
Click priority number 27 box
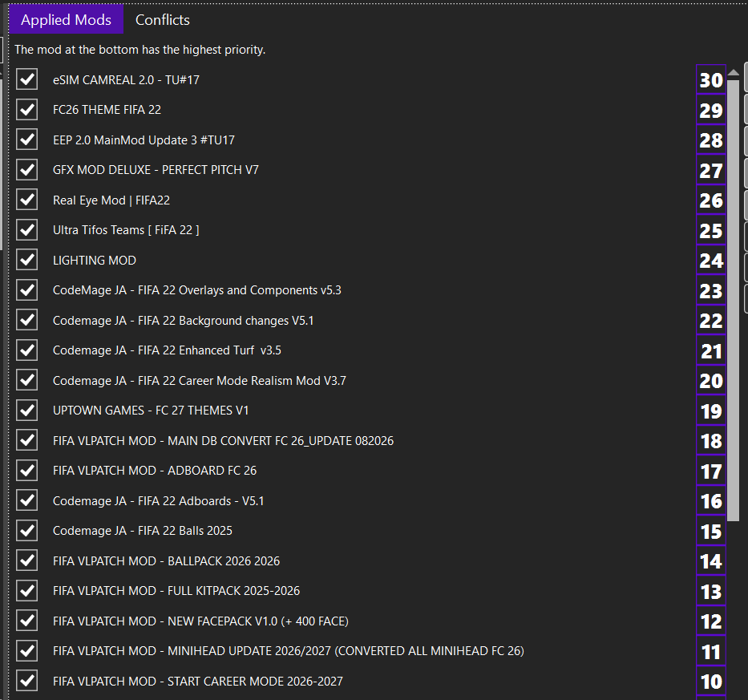pos(711,170)
